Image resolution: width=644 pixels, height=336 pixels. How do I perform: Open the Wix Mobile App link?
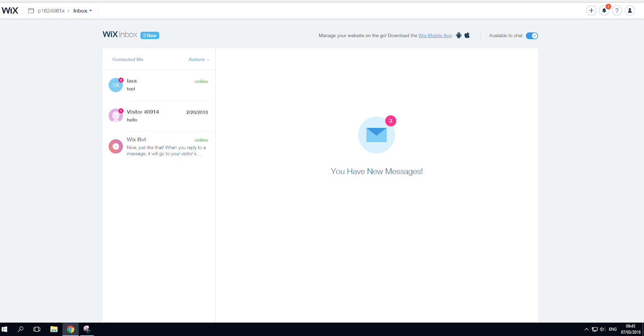pyautogui.click(x=435, y=35)
